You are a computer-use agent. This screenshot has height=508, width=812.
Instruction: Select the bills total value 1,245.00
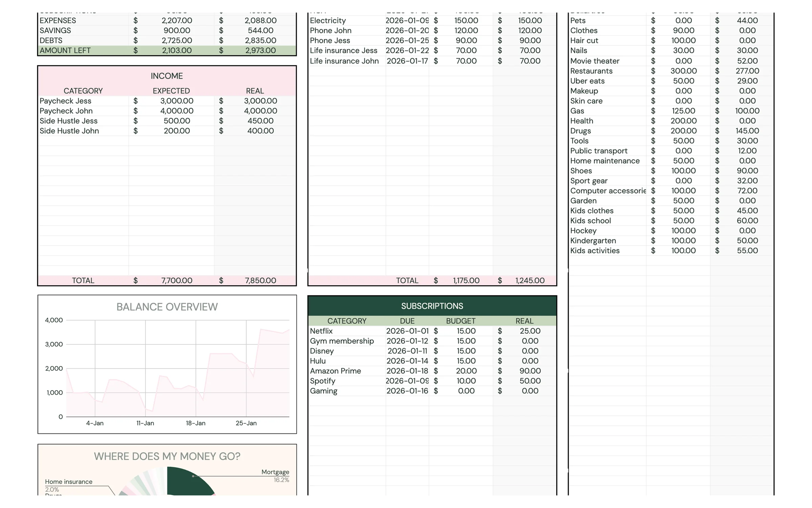(x=530, y=280)
